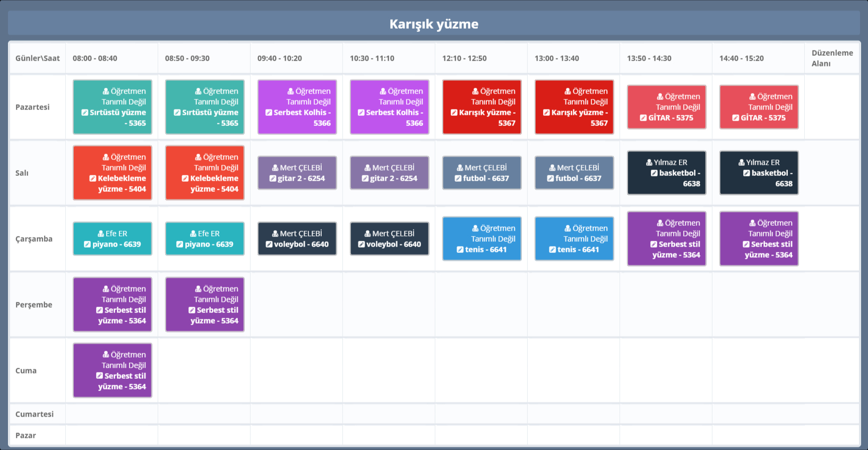Click edit icon on Wednesday 13:00 tenis card
Viewport: 868px width, 450px height.
coord(552,250)
